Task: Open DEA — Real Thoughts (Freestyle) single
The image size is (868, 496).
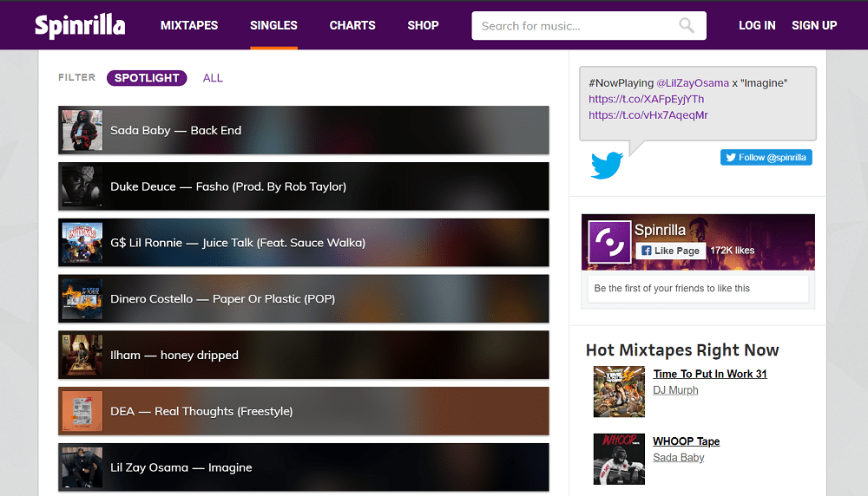Action: (x=303, y=411)
